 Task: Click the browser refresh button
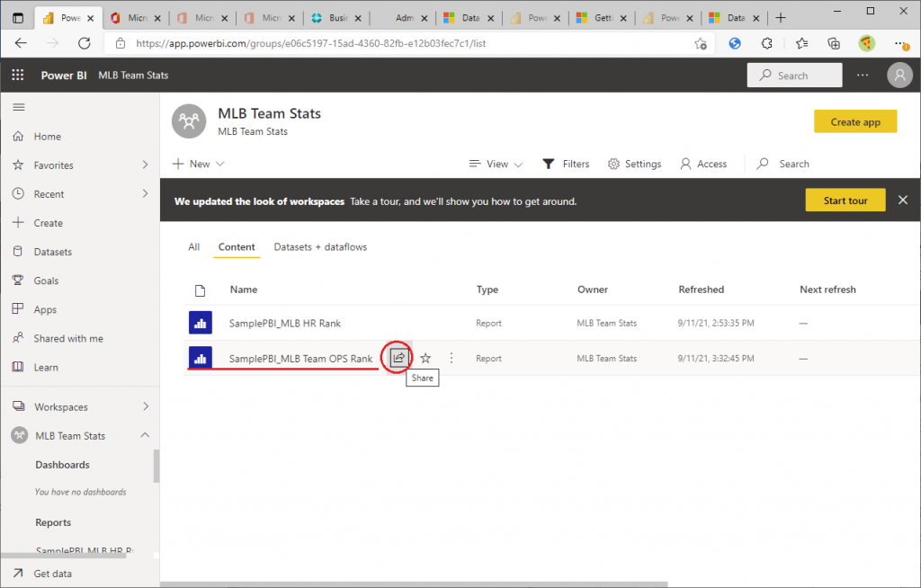pos(85,43)
